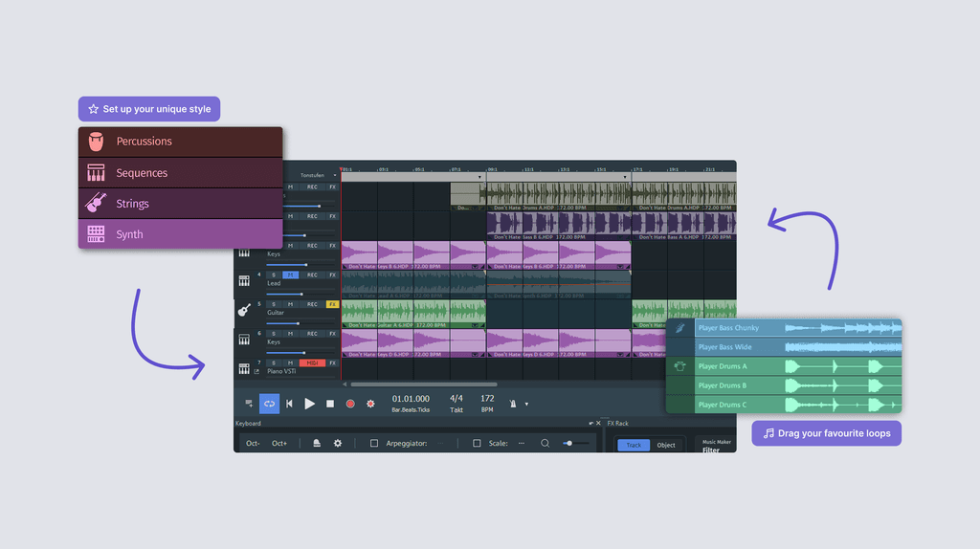The width and height of the screenshot is (980, 549).
Task: Click the drum kit icon in loop list
Action: pos(680,366)
